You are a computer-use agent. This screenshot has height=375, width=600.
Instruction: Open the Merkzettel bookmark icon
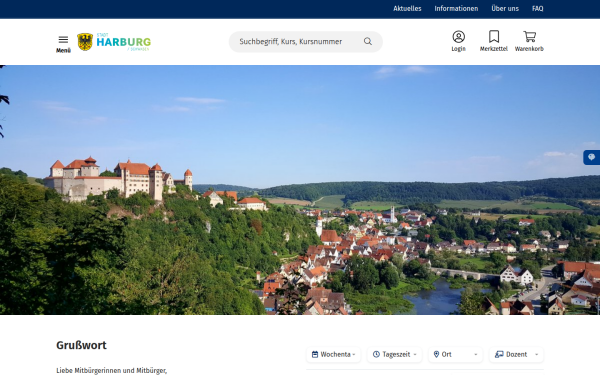coord(494,37)
